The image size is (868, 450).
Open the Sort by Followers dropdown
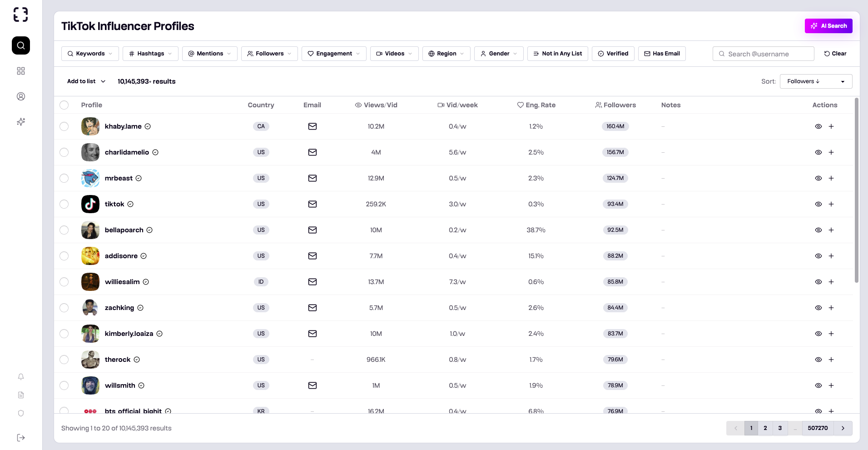815,81
